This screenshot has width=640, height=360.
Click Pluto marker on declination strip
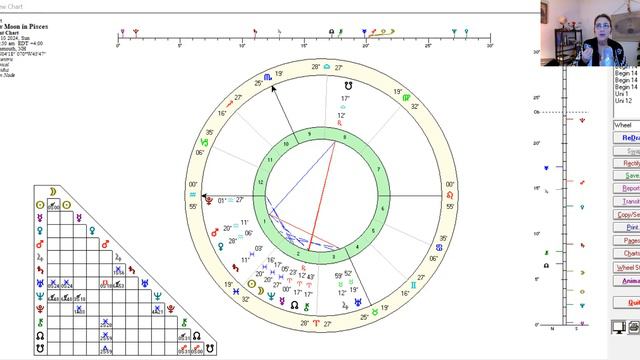coord(582,120)
